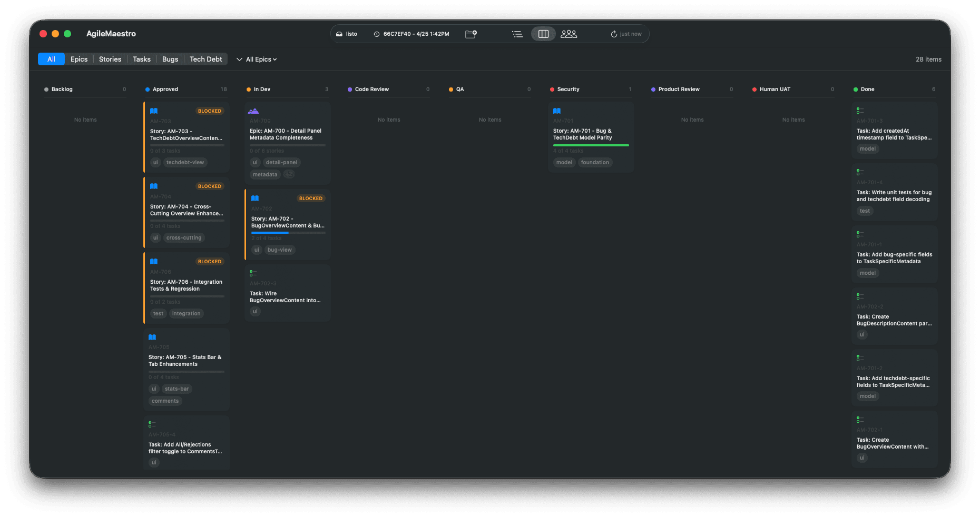Open card Story: AM-705 - Stats Bar
Viewport: 980px width, 517px height.
[x=187, y=370]
